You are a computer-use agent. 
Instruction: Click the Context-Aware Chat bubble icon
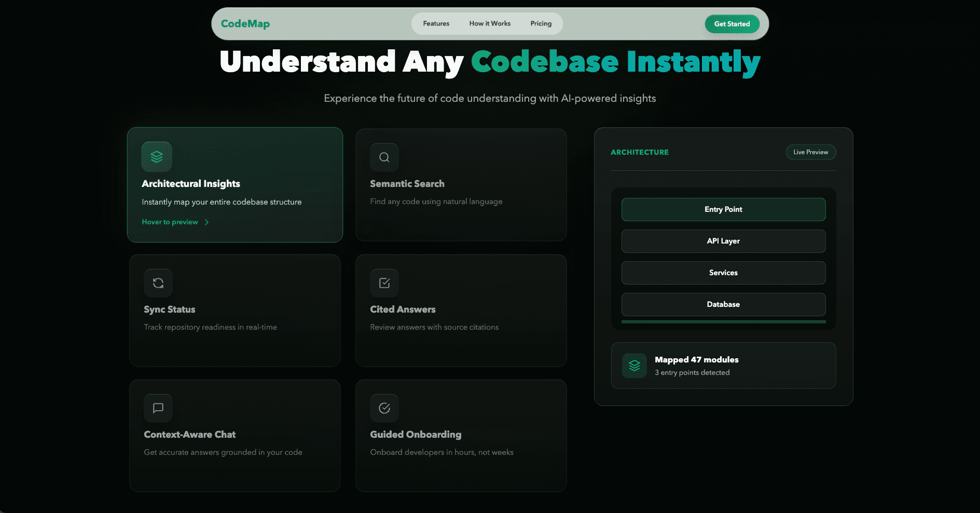[158, 408]
